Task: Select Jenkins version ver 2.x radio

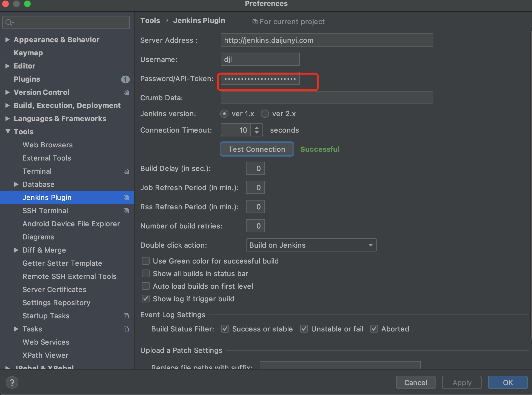Action: coord(265,114)
